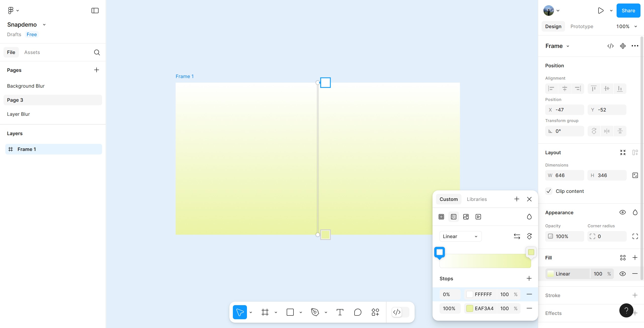Expand Move tool options chevron
This screenshot has width=644, height=328.
point(251,312)
